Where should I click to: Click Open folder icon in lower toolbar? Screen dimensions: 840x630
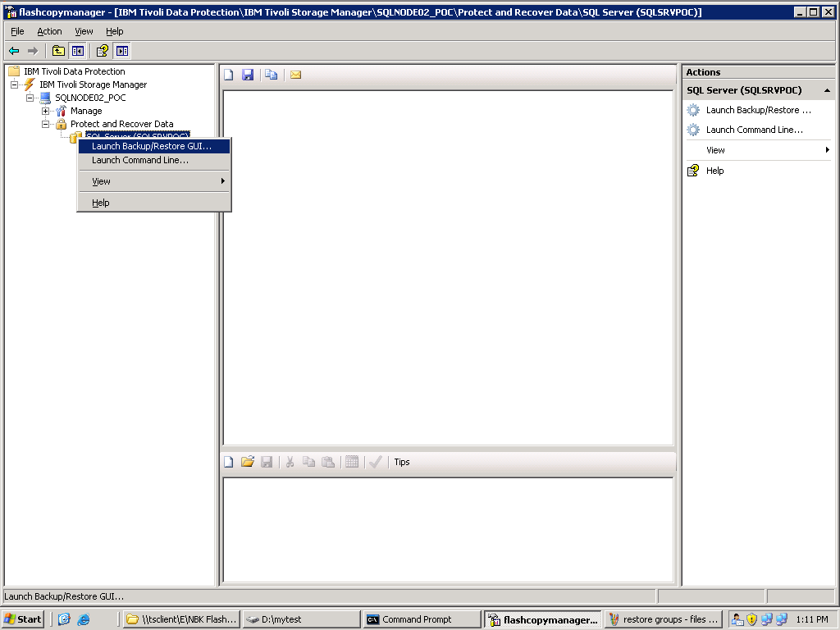point(248,462)
